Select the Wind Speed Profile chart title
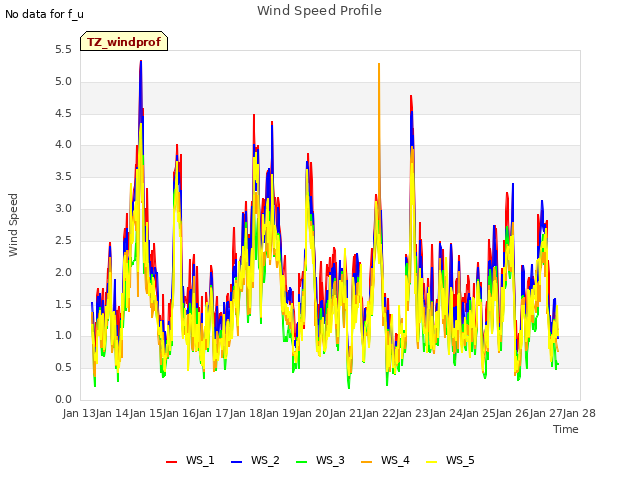640x480 pixels. coord(319,11)
